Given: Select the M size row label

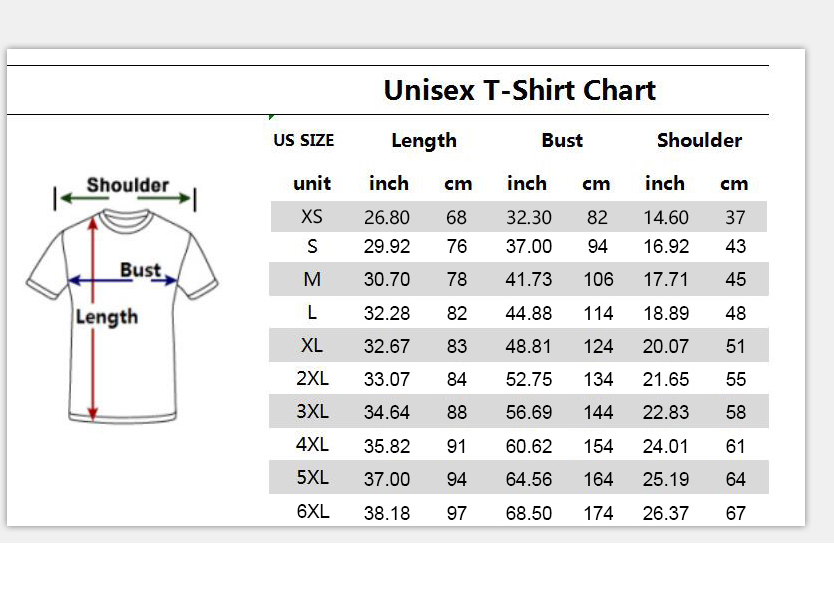Looking at the screenshot, I should 312,280.
